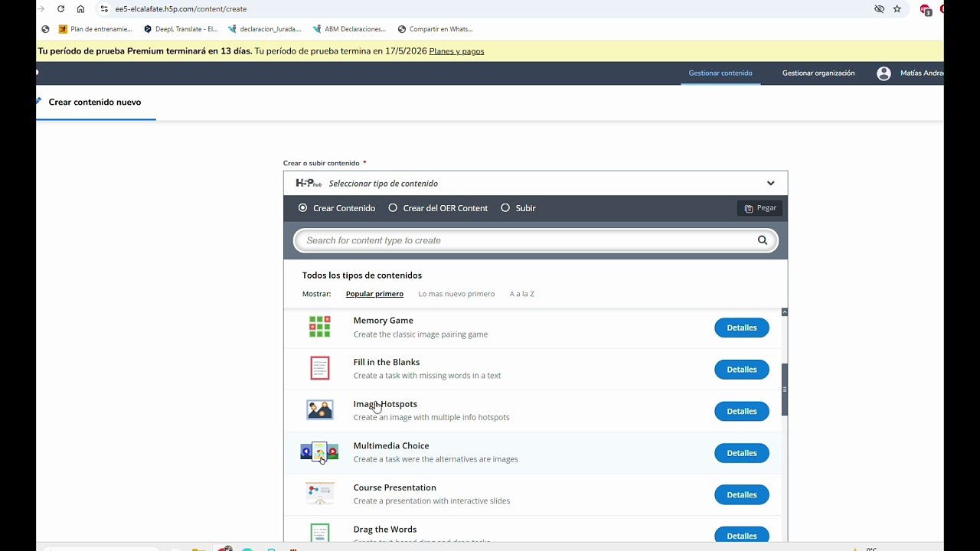Screen dimensions: 980x551
Task: Click the Pegar button
Action: click(760, 208)
